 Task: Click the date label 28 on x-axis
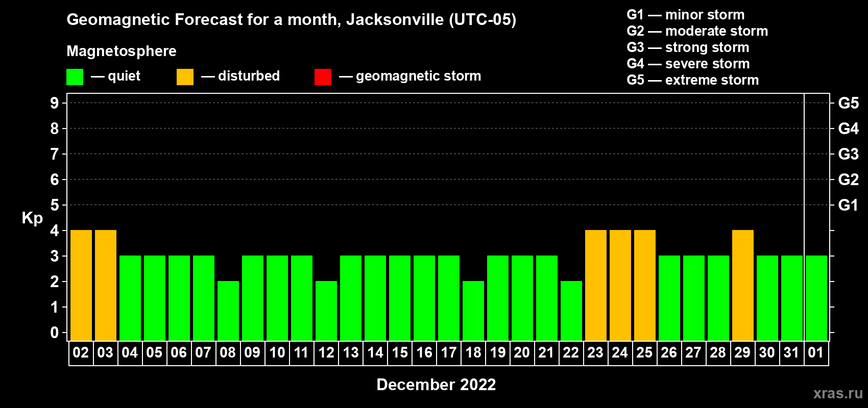coord(718,352)
